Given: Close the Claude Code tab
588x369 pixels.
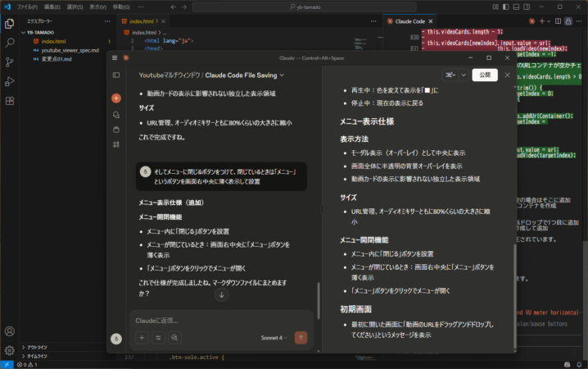Looking at the screenshot, I should (431, 21).
